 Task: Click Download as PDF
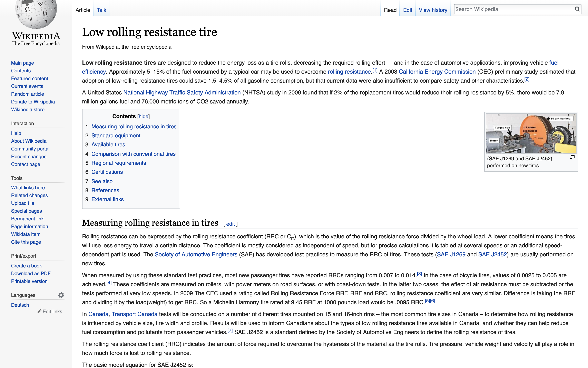coord(31,274)
